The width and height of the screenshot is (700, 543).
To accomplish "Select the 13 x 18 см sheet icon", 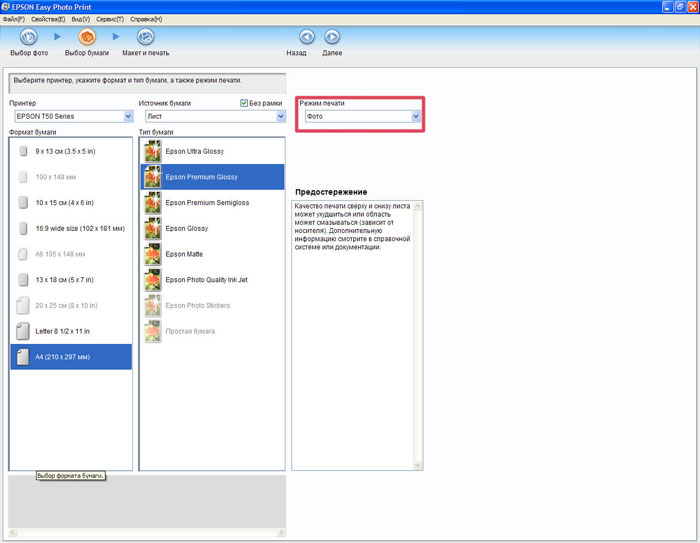I will pos(23,280).
